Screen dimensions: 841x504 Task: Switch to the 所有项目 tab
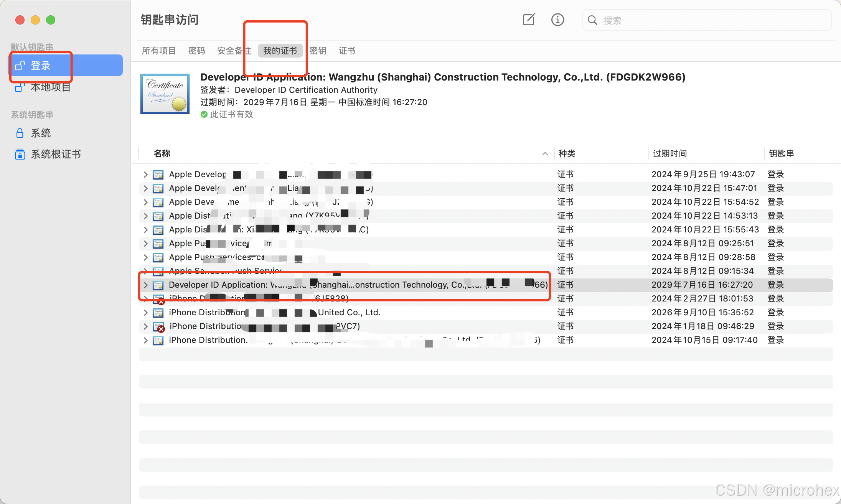pyautogui.click(x=158, y=51)
